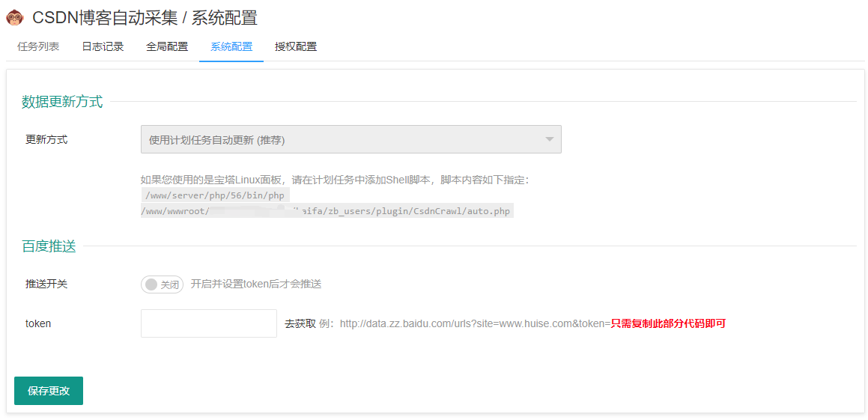Click the 百度推送 section heading
This screenshot has height=420, width=868.
49,246
